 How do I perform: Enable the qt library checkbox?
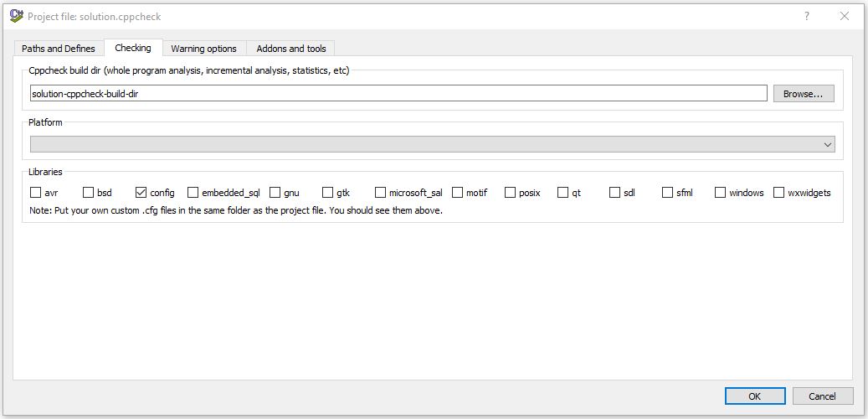click(563, 192)
